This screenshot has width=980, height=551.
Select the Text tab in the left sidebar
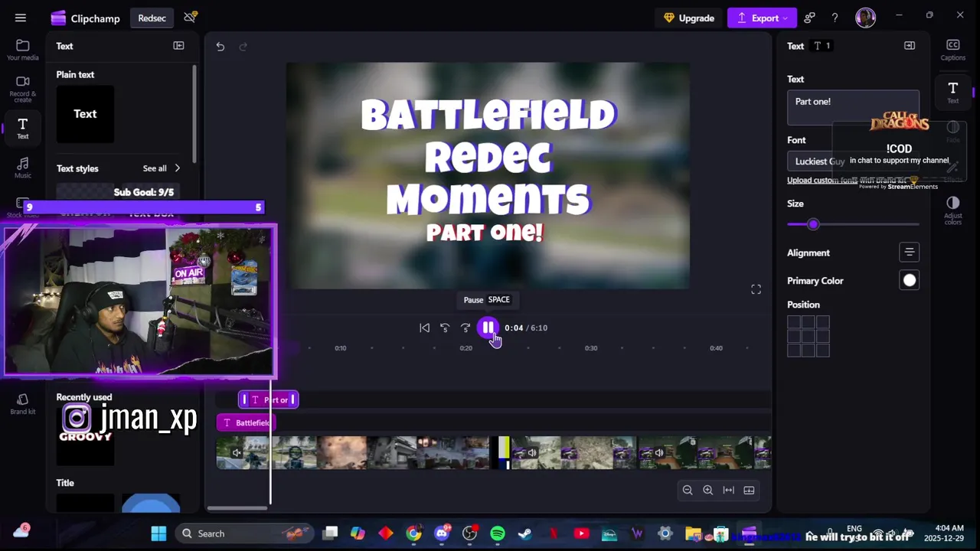click(x=23, y=129)
